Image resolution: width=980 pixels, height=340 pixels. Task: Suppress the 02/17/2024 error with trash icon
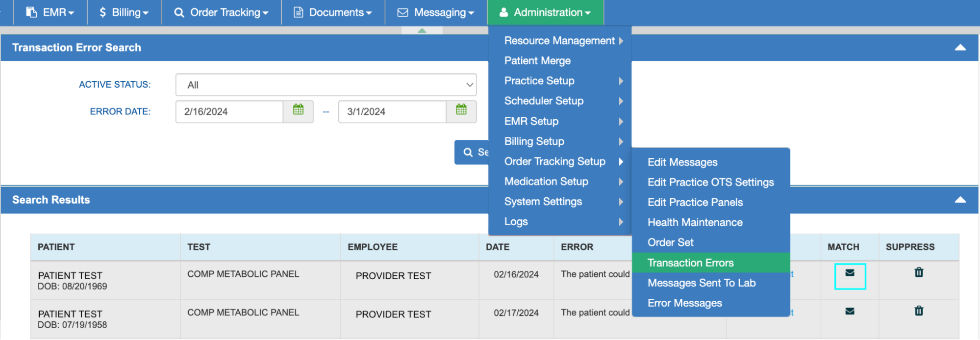pos(919,311)
